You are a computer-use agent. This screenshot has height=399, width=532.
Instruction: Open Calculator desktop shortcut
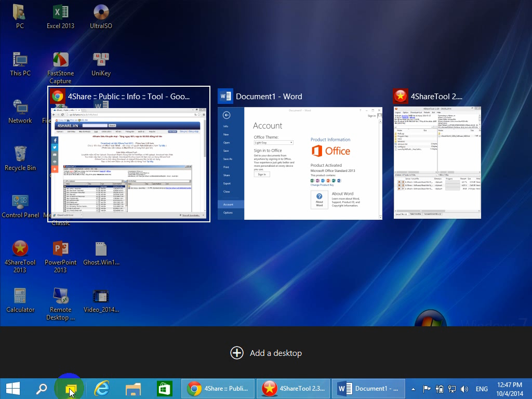(x=20, y=300)
